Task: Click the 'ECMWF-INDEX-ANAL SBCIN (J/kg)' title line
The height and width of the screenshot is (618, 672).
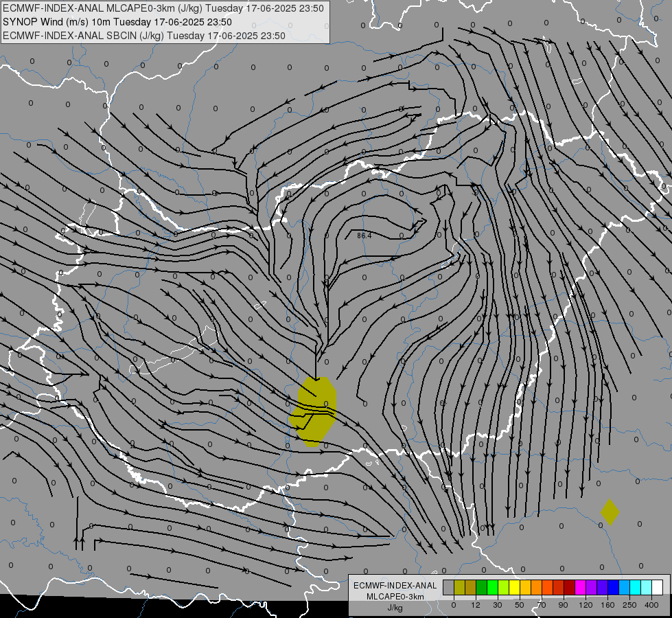Action: (x=144, y=36)
